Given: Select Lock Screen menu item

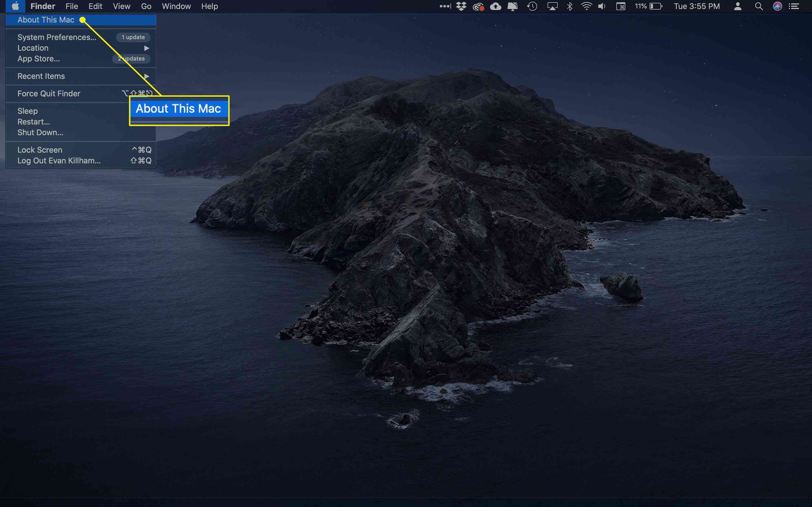Looking at the screenshot, I should pos(40,150).
